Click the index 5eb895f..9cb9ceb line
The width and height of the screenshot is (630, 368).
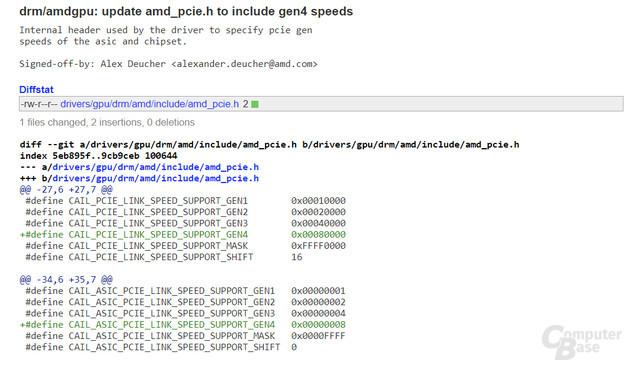(x=98, y=156)
